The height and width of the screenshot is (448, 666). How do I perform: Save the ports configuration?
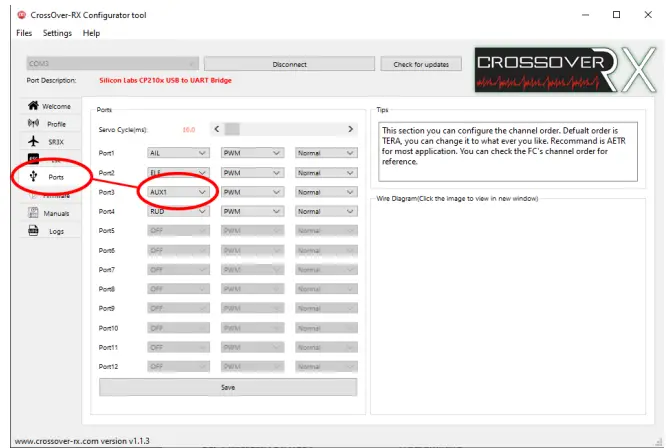pos(228,387)
